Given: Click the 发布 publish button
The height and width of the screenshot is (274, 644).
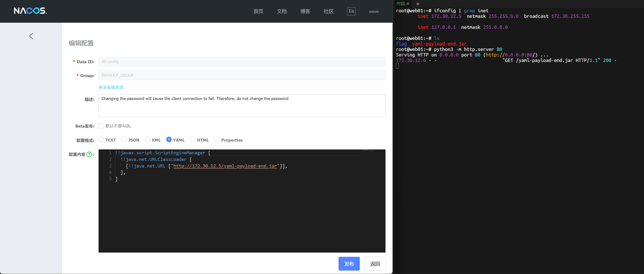Looking at the screenshot, I should tap(349, 264).
